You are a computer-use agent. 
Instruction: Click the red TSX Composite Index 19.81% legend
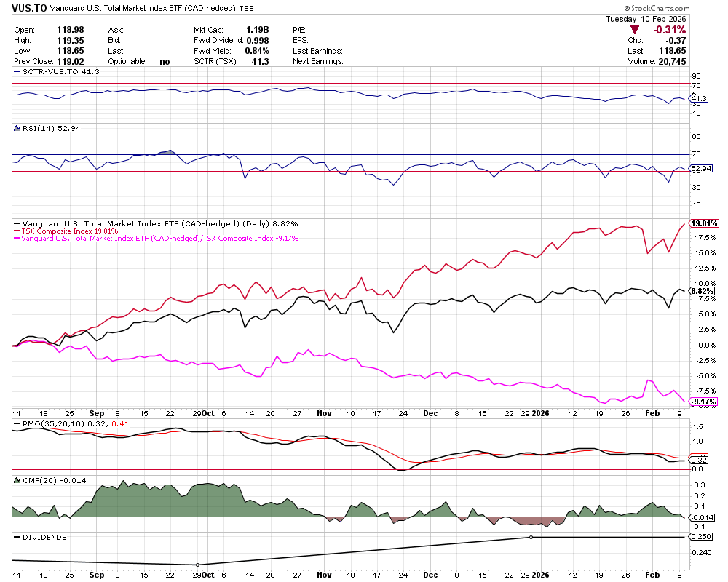pyautogui.click(x=66, y=231)
